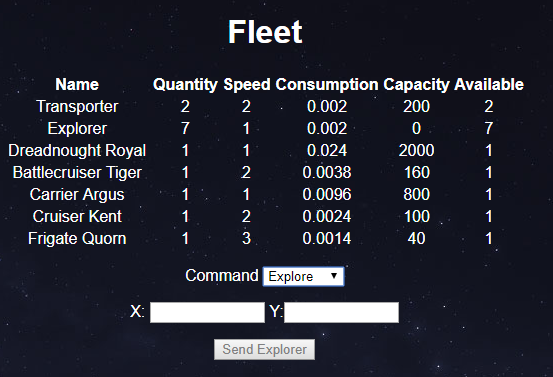Viewport: 553px width, 377px height.
Task: Click the X coordinate input field
Action: 207,312
